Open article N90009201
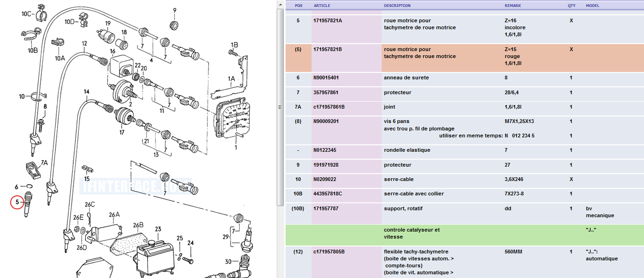The image size is (644, 278). pos(325,122)
